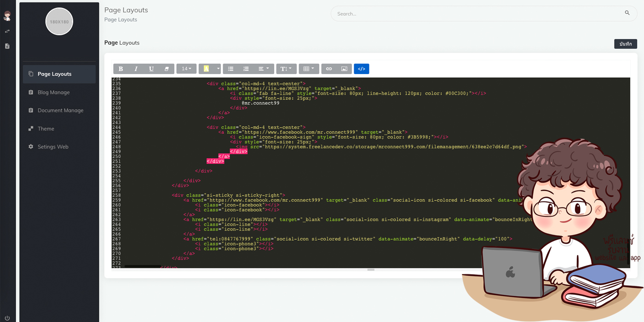The height and width of the screenshot is (322, 644).
Task: Insert a link with chain icon
Action: point(329,69)
